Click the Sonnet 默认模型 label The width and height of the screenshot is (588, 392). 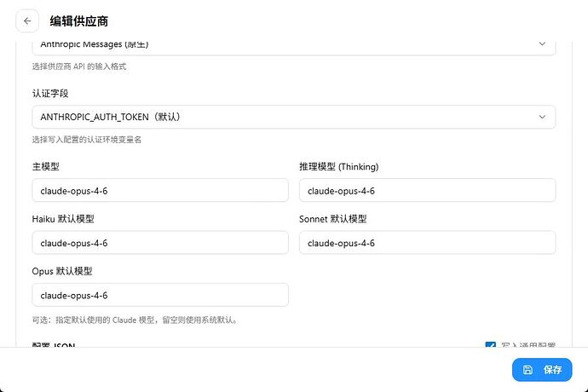tap(333, 219)
